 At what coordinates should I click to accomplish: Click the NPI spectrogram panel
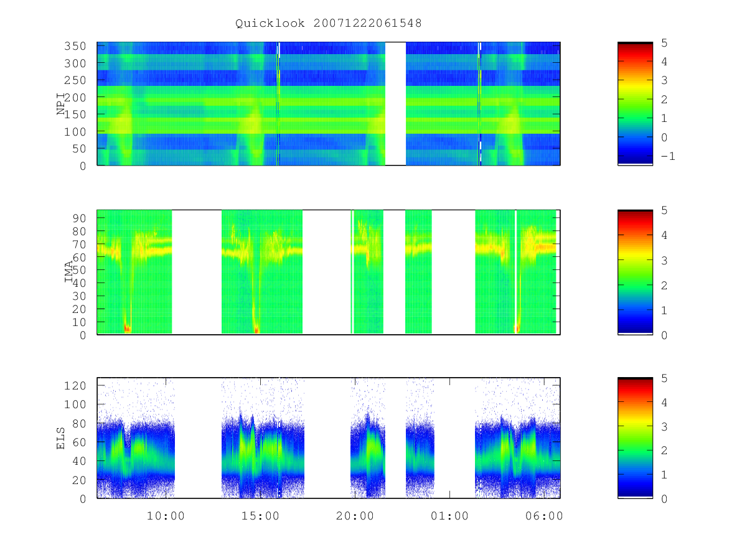[329, 104]
